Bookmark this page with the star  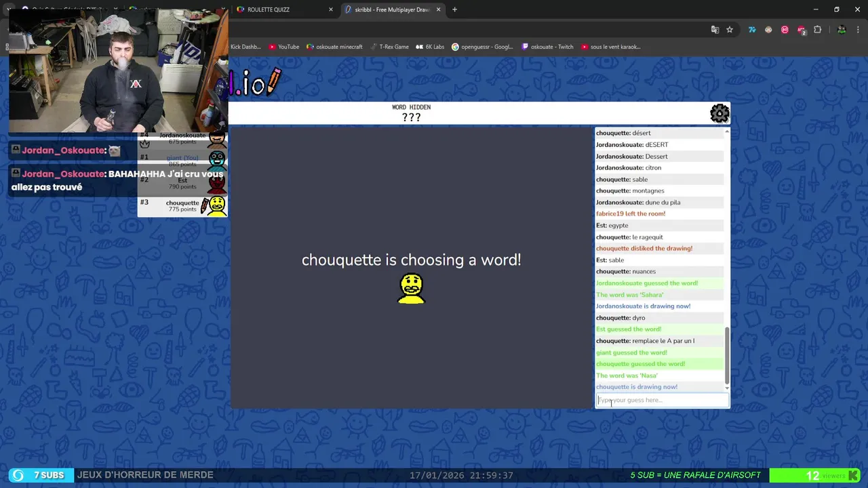coord(730,30)
